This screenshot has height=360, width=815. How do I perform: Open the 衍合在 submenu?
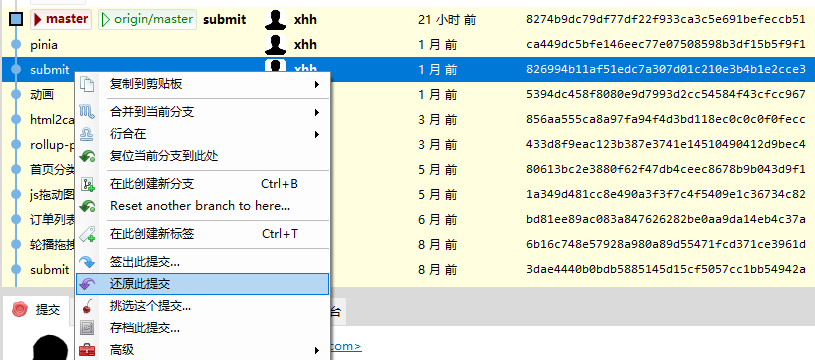pyautogui.click(x=203, y=134)
